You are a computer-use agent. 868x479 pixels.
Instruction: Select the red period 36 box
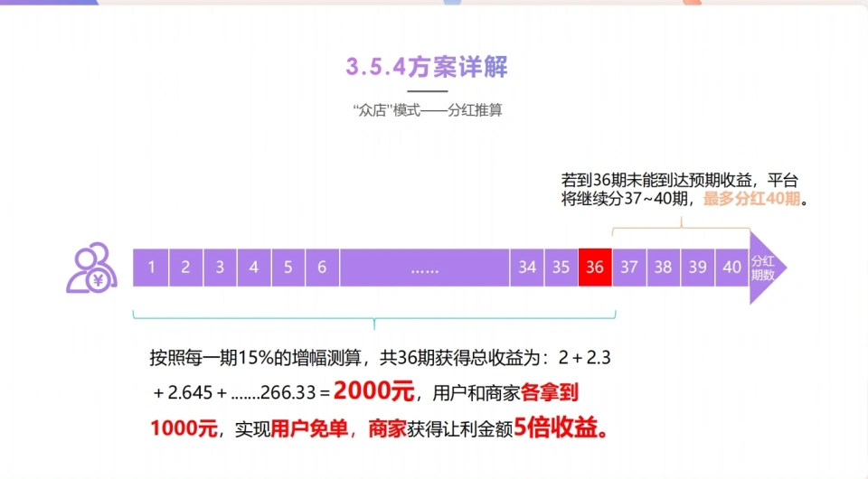pos(595,268)
